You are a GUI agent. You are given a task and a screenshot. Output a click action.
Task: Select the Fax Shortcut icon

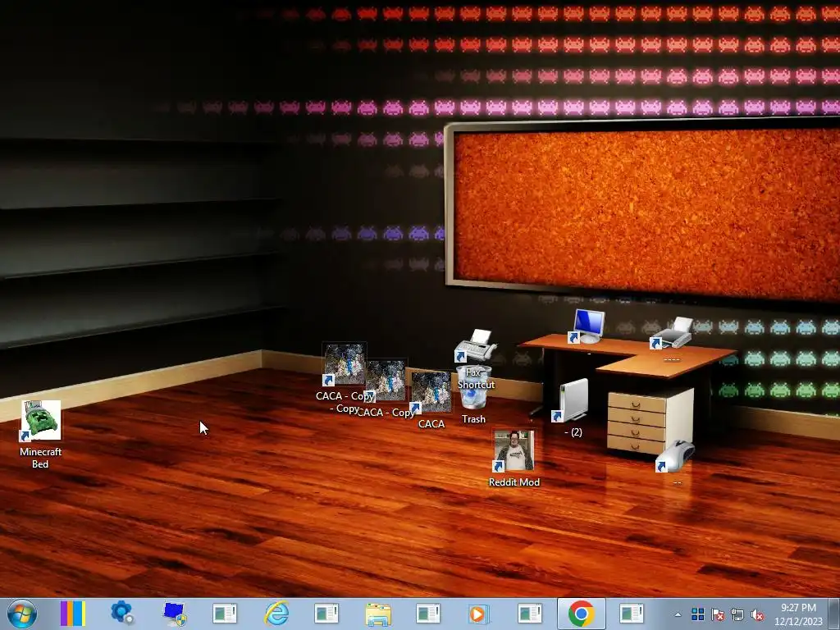475,345
